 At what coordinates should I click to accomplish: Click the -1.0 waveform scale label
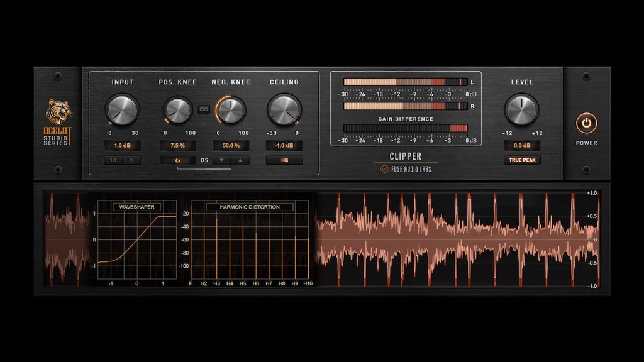pos(592,286)
